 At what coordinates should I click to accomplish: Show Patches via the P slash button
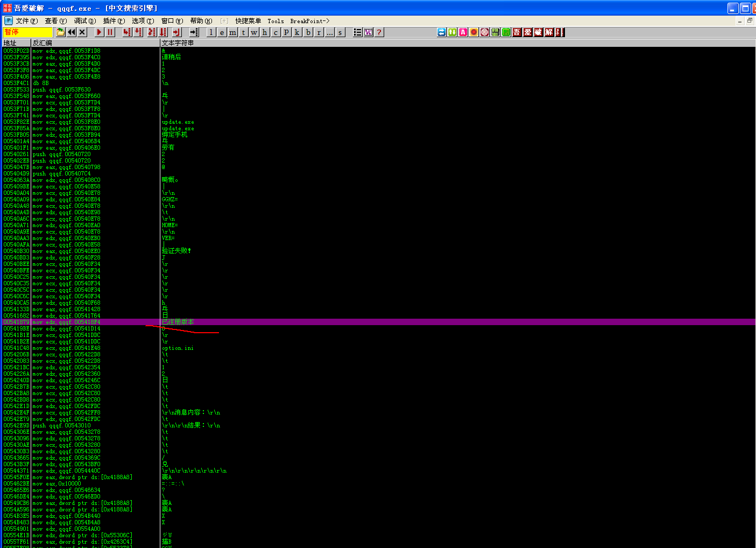pyautogui.click(x=287, y=32)
